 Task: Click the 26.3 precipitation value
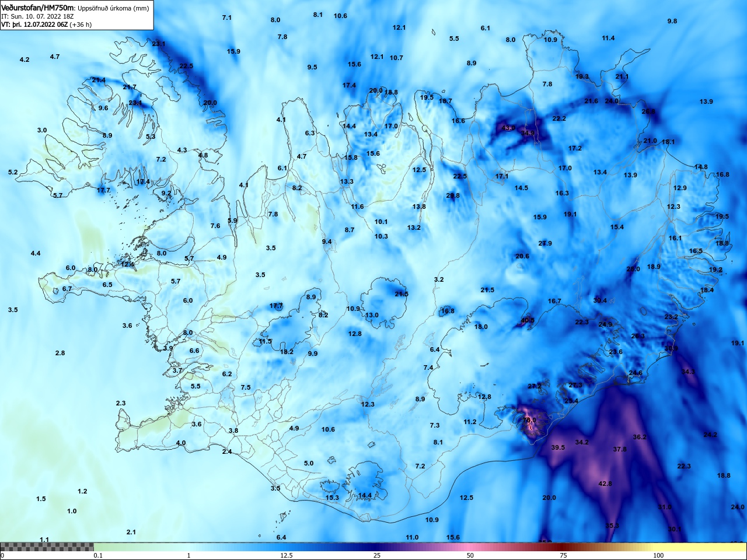[638, 336]
